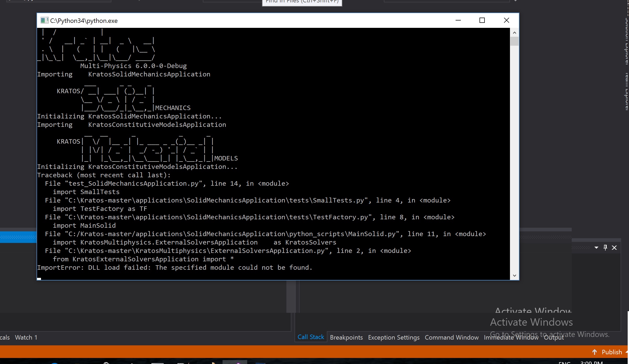Screen dimensions: 629x364
Task: Select the Watch 1 tab
Action: click(x=26, y=337)
